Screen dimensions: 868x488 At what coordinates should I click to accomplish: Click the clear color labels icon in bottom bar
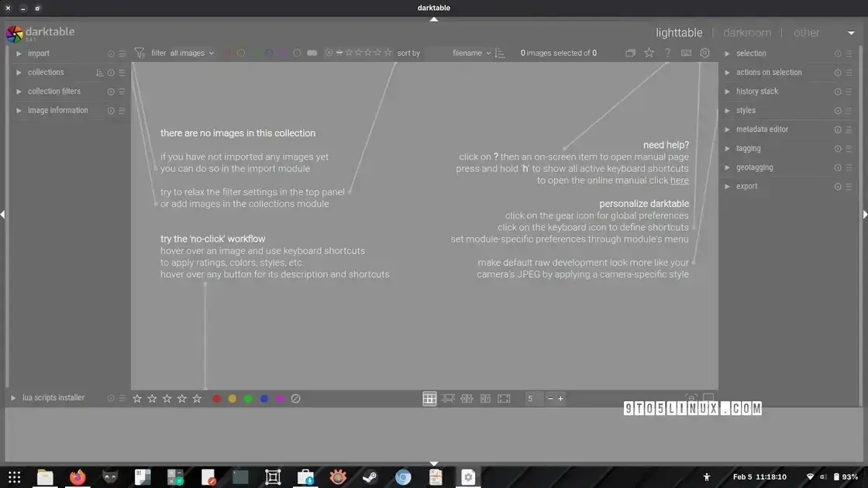[x=295, y=398]
